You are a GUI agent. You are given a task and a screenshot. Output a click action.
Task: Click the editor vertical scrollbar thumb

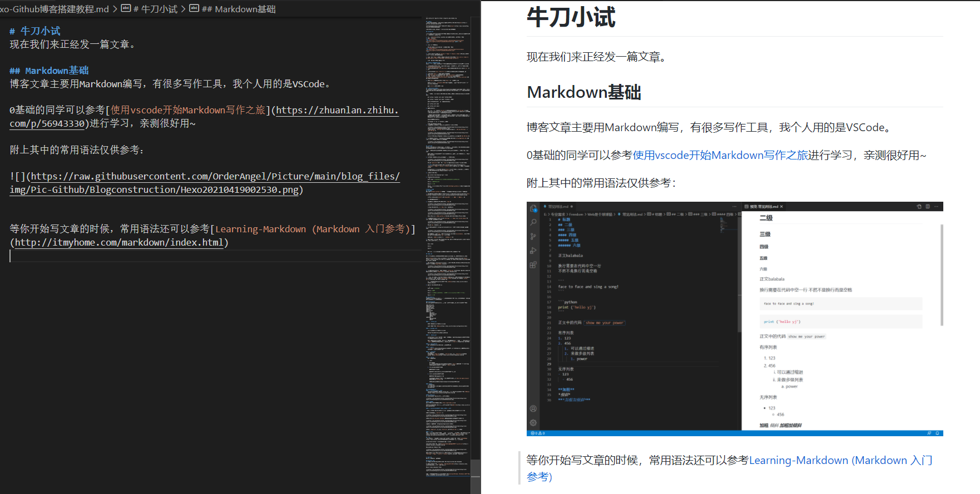pyautogui.click(x=476, y=476)
